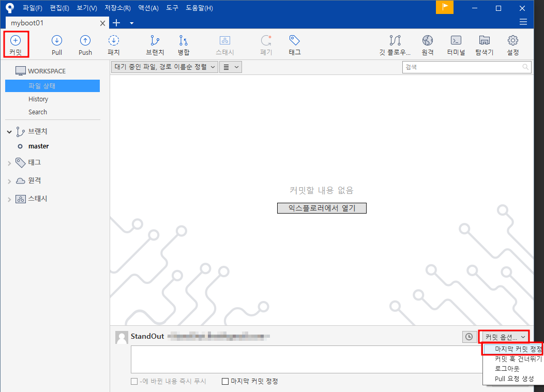This screenshot has height=392, width=544.
Task: Click the StandOut user avatar
Action: pos(122,337)
